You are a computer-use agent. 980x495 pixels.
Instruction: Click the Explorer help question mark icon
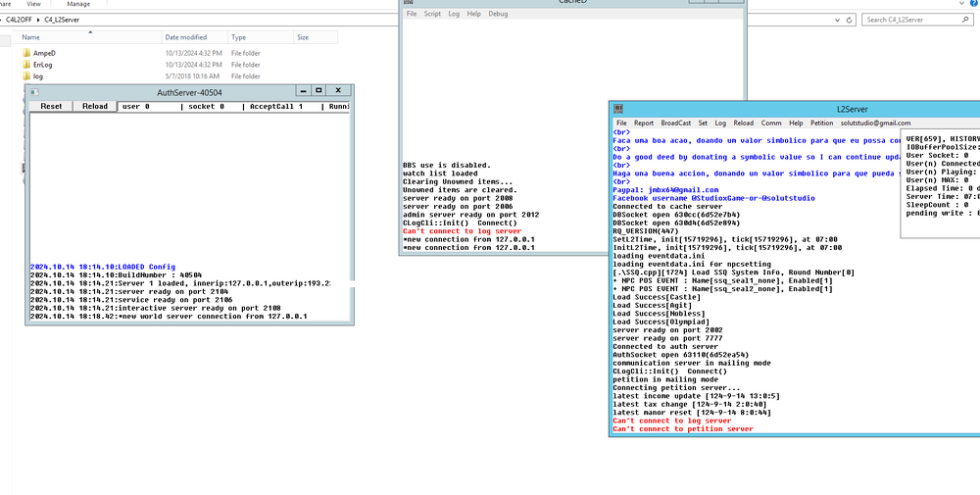click(973, 4)
